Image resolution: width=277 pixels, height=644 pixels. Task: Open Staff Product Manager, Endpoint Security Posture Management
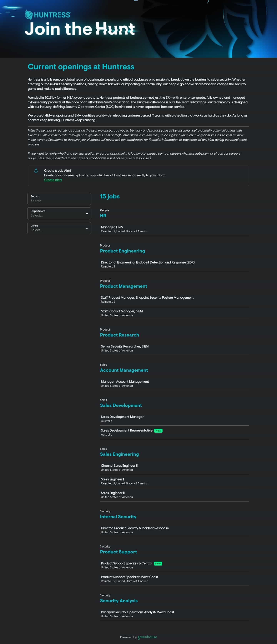174,299
